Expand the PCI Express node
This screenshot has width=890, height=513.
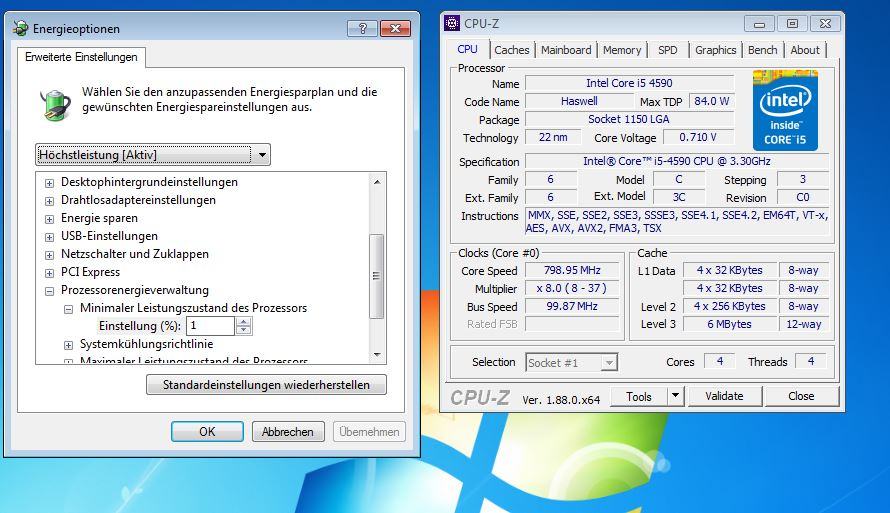tap(49, 273)
